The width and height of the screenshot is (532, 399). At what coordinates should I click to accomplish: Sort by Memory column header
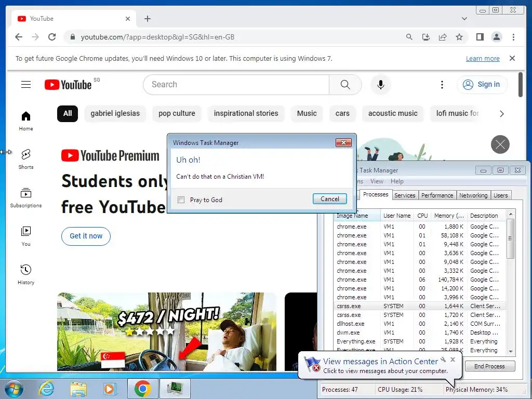pyautogui.click(x=448, y=216)
